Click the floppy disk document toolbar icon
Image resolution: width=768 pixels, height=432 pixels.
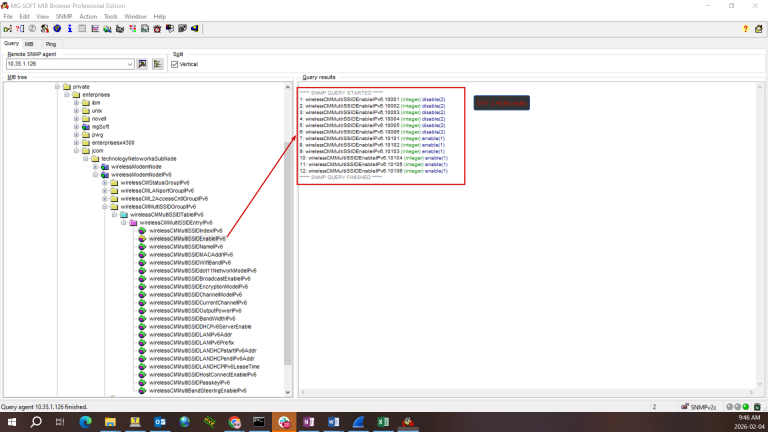(x=145, y=29)
